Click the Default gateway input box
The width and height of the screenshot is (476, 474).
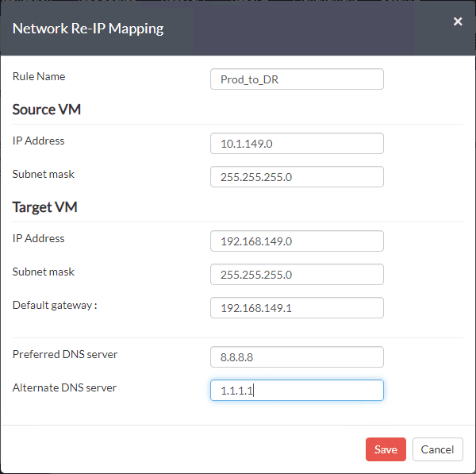coord(297,308)
